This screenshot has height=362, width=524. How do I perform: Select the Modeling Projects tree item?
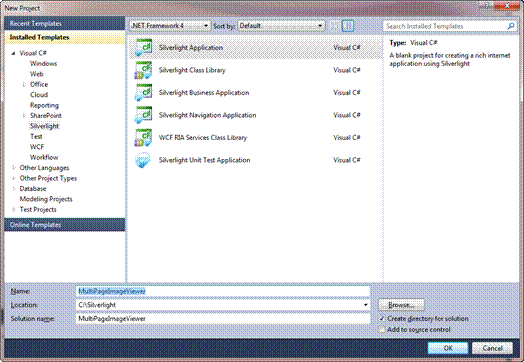pos(46,199)
